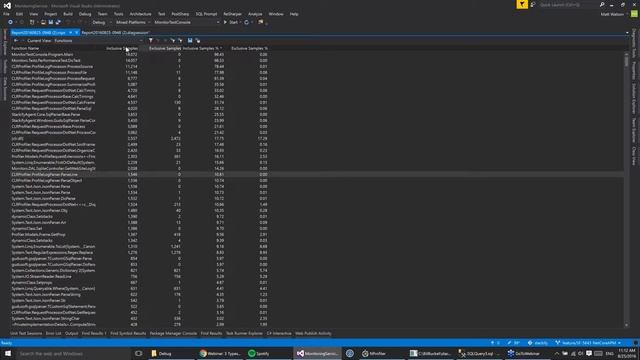Click the vertical scrollbar of the function list

627,189
